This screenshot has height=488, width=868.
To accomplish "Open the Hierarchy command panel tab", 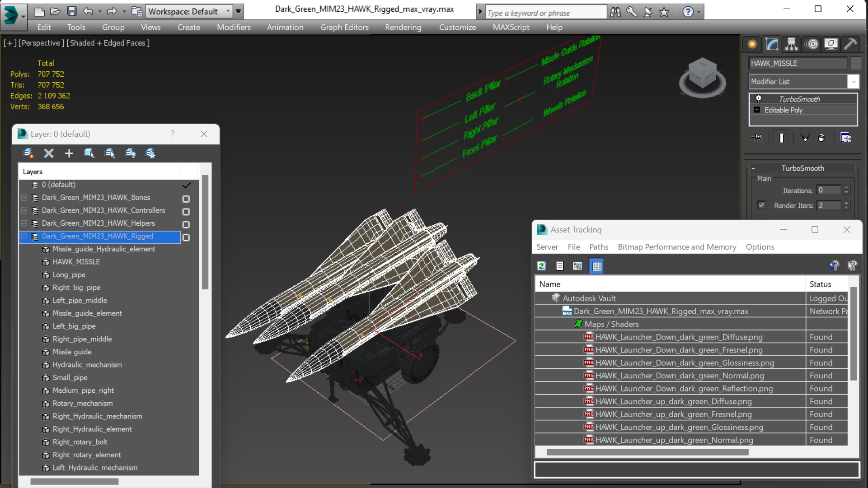I will (x=791, y=44).
